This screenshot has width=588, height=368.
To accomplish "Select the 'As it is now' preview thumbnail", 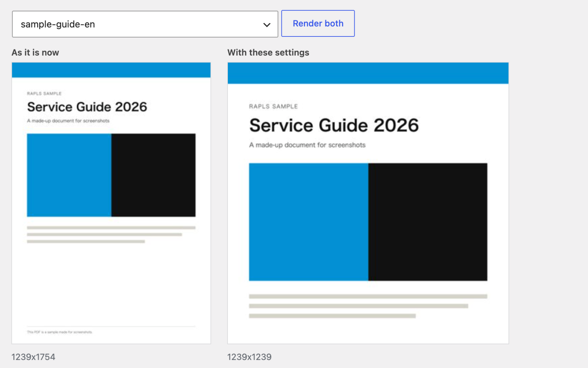I will click(111, 203).
